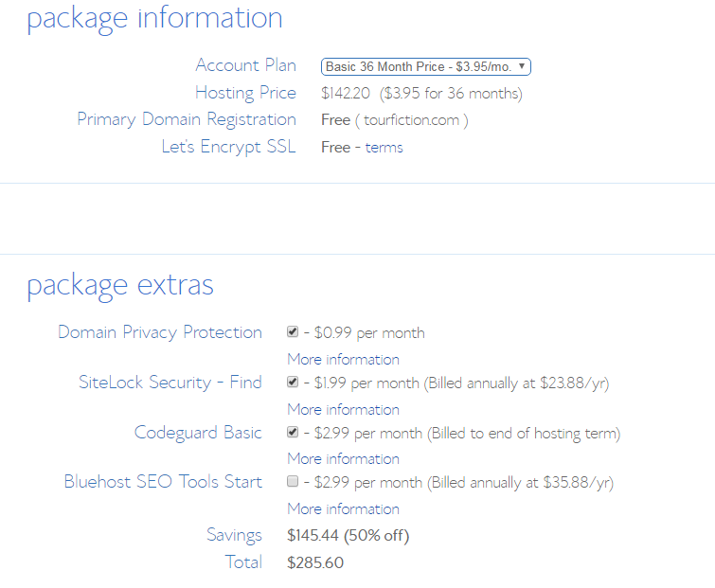Open More information under SiteLock Security
715x588 pixels.
pos(343,409)
